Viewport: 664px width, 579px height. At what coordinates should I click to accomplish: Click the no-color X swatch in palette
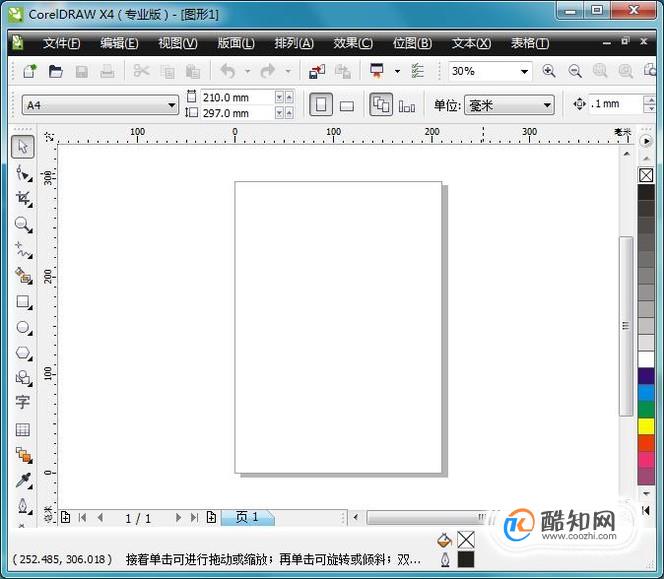click(x=646, y=175)
